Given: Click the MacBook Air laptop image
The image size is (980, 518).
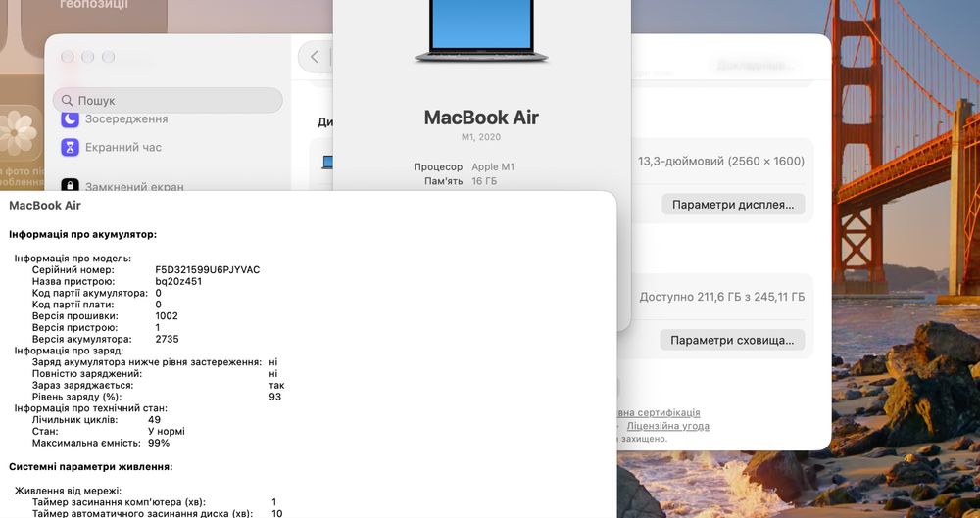Looking at the screenshot, I should pos(481,31).
